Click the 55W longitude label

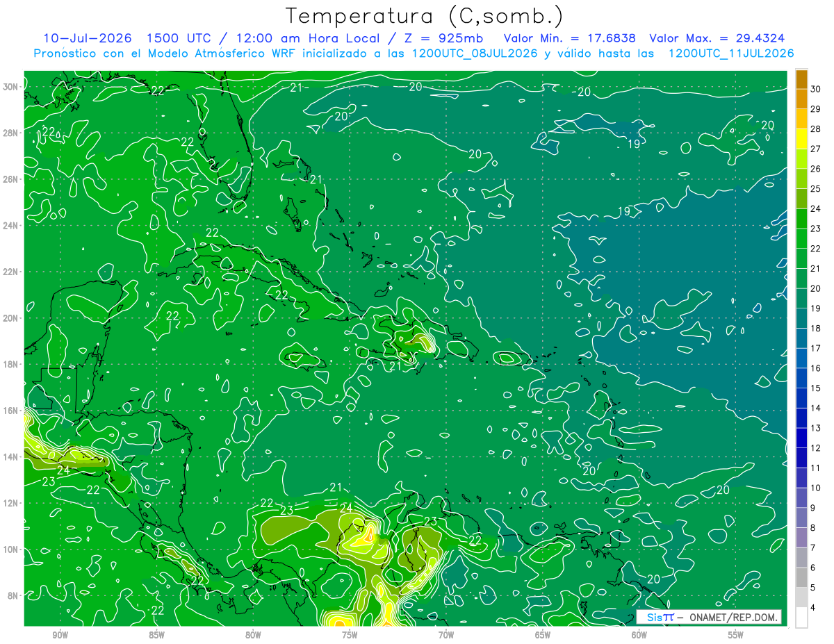tap(736, 636)
